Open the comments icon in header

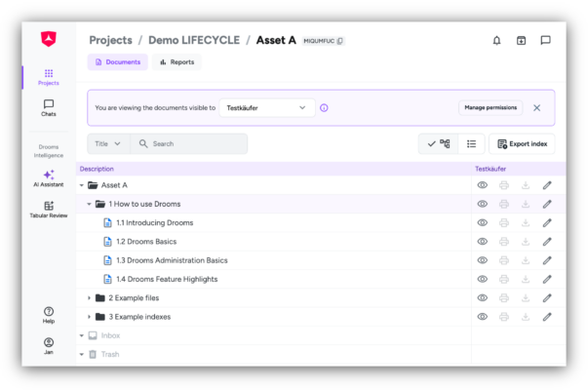(x=546, y=40)
